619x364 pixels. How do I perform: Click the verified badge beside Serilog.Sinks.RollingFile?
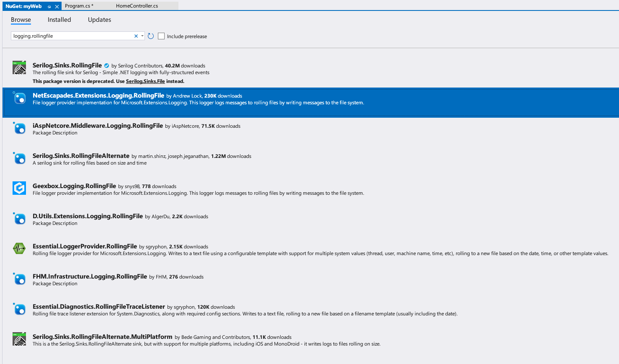tap(106, 66)
